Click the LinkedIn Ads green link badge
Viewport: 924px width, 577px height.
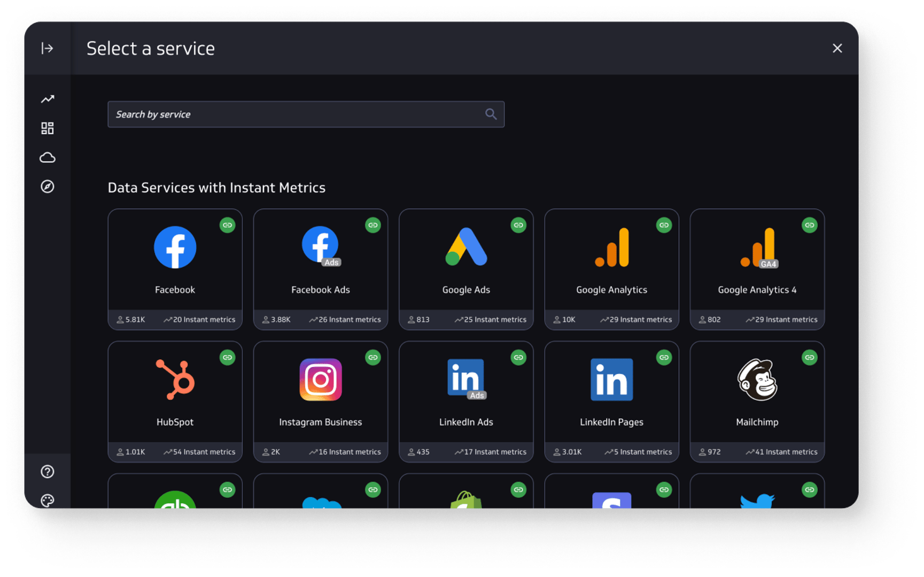[x=518, y=357]
